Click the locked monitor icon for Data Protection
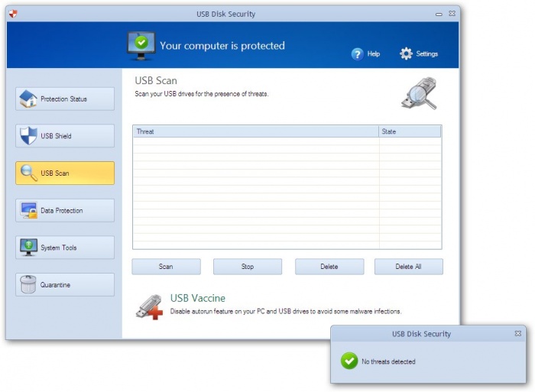This screenshot has width=535, height=392. point(29,210)
